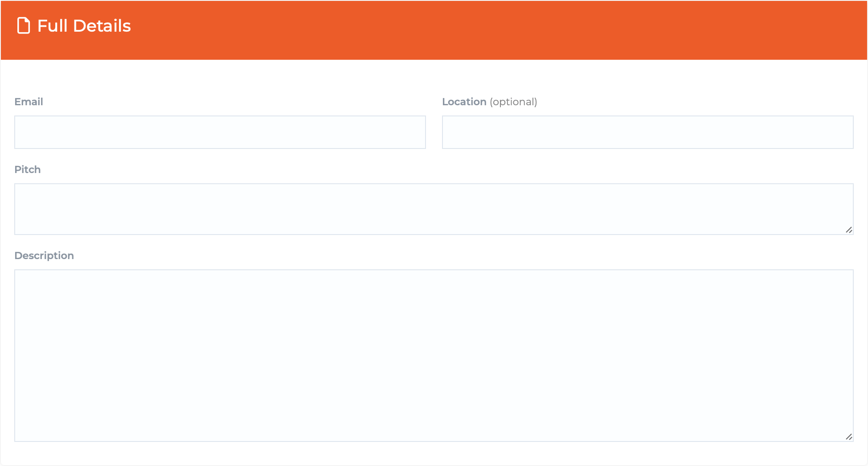The image size is (868, 466).
Task: Click into the Location text field
Action: click(x=648, y=132)
